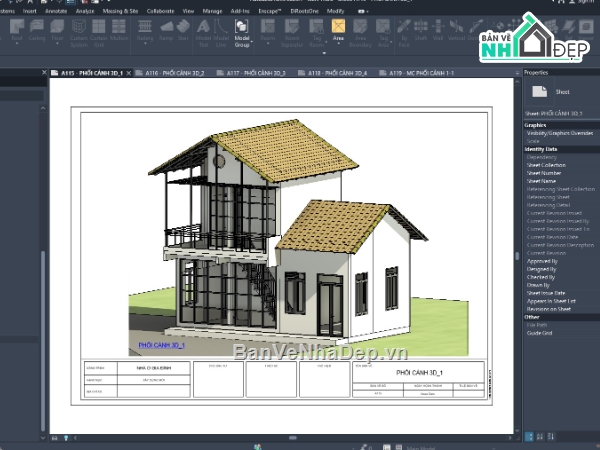Click Visibility/Graphics Overrides property
The height and width of the screenshot is (450, 600).
[x=560, y=133]
